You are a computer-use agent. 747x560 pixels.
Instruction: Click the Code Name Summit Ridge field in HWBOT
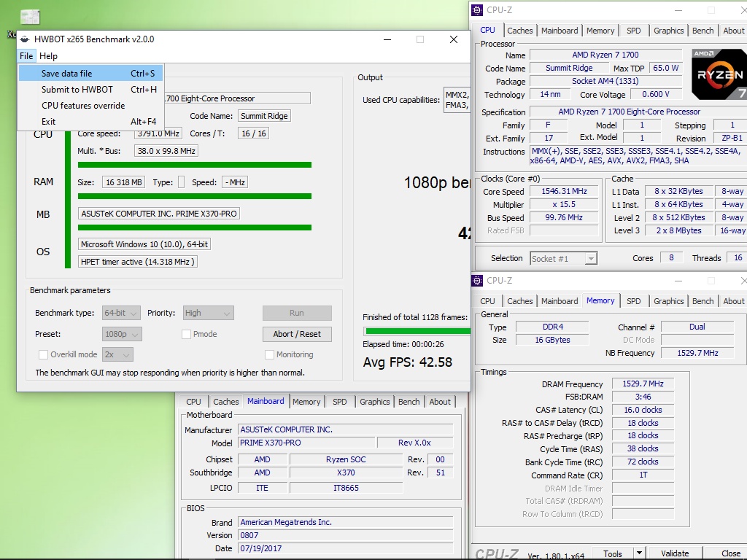264,116
